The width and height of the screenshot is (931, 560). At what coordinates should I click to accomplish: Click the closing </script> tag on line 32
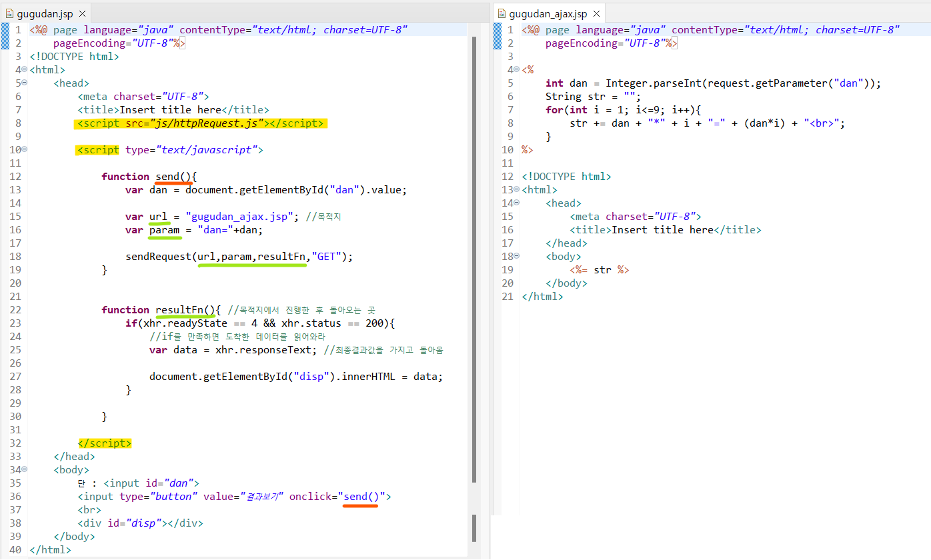click(x=105, y=443)
